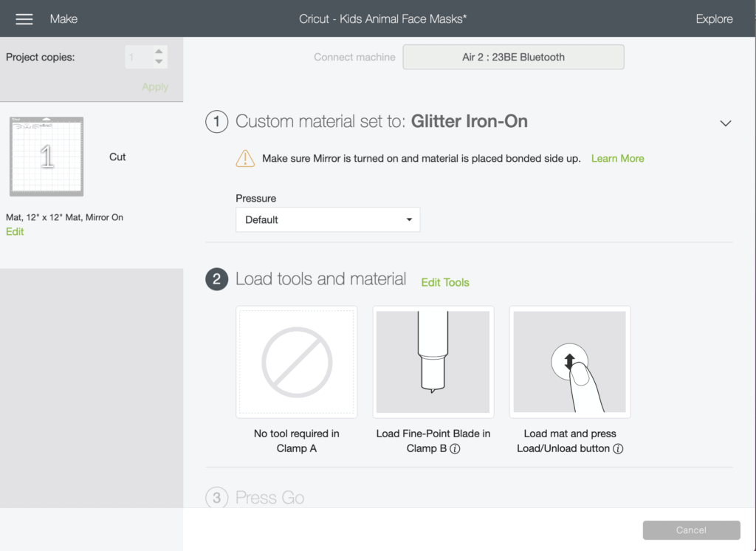Click the Project copies number field

[138, 57]
